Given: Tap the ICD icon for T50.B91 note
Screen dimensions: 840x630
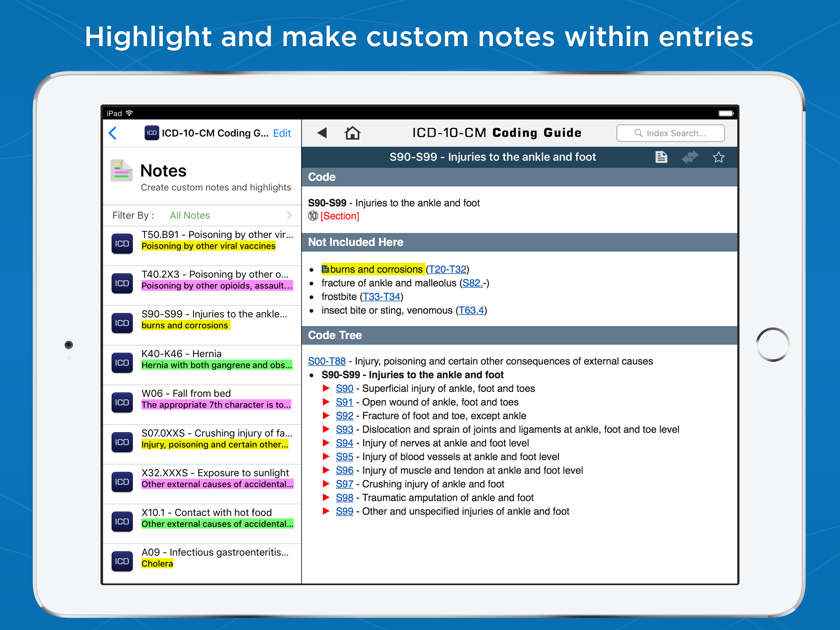Looking at the screenshot, I should (122, 244).
